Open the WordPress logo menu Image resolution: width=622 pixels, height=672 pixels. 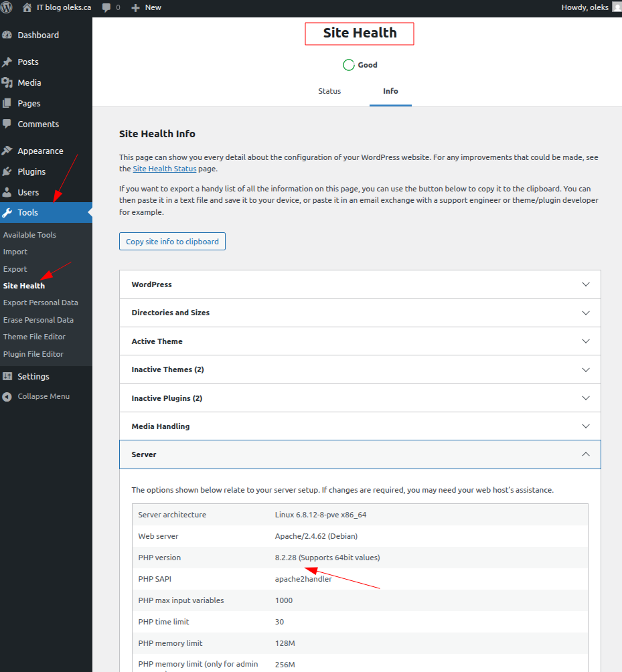tap(6, 7)
